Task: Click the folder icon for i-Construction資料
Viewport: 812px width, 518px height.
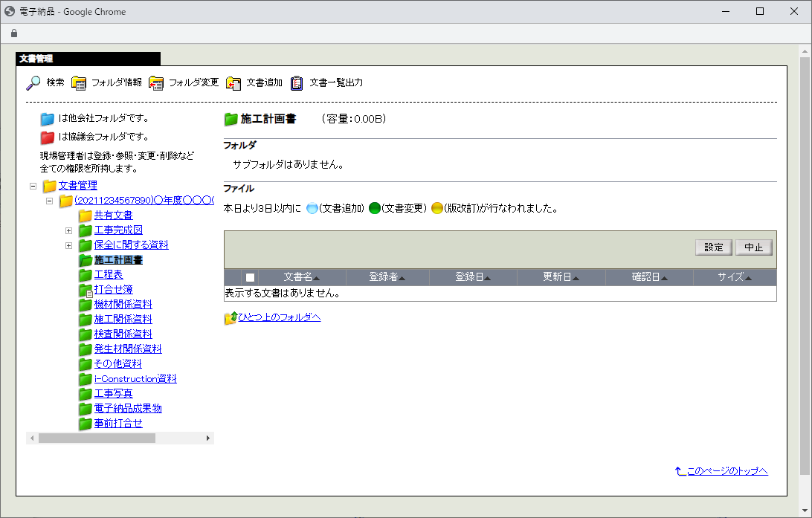Action: tap(86, 379)
